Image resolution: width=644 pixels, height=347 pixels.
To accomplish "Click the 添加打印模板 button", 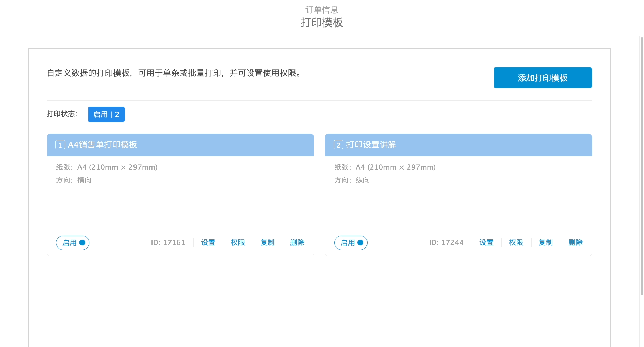I will [x=542, y=77].
